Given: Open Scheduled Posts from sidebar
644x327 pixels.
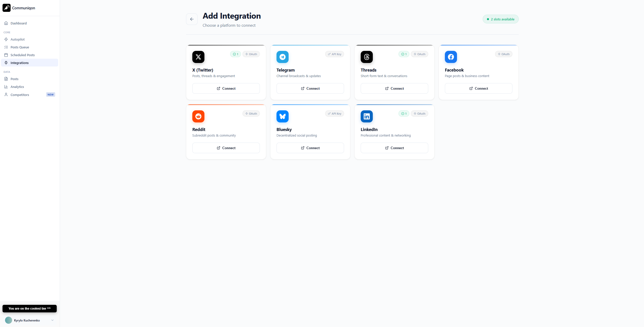Looking at the screenshot, I should coord(22,55).
